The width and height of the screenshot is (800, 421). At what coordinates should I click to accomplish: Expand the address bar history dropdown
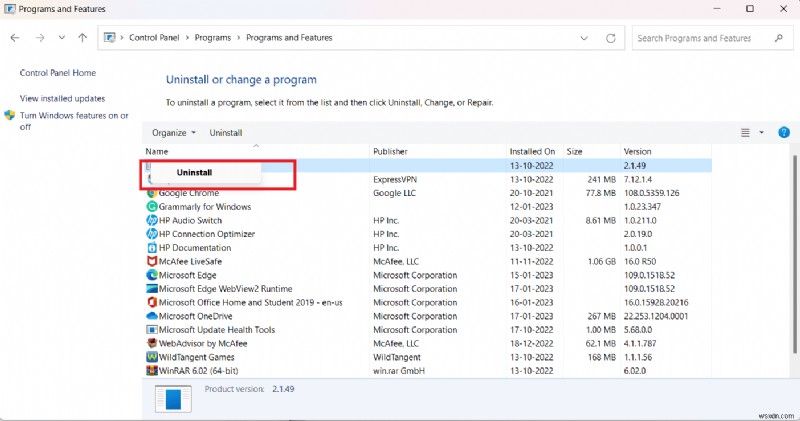[584, 38]
